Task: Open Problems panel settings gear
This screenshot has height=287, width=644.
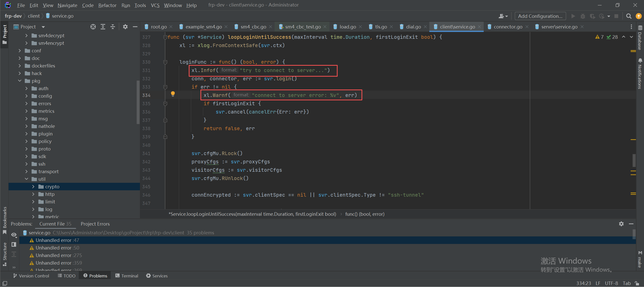Action: [x=621, y=224]
